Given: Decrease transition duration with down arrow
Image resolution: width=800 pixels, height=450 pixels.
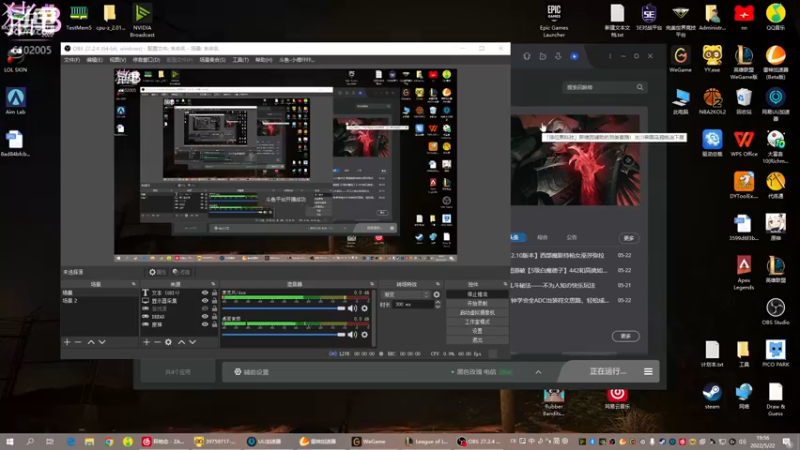Looking at the screenshot, I should click(x=438, y=307).
